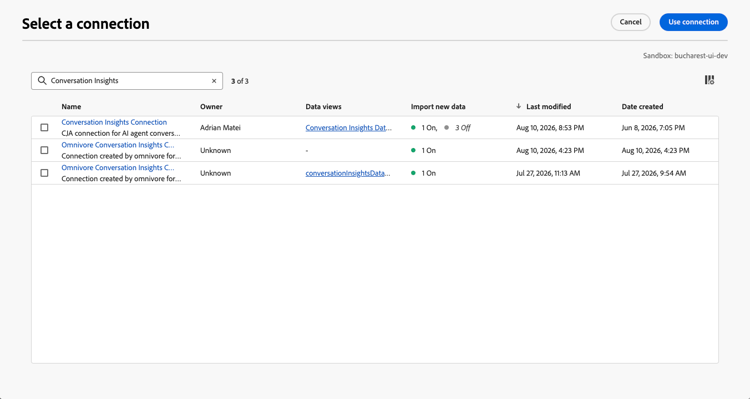Clear the search field text

(x=214, y=81)
